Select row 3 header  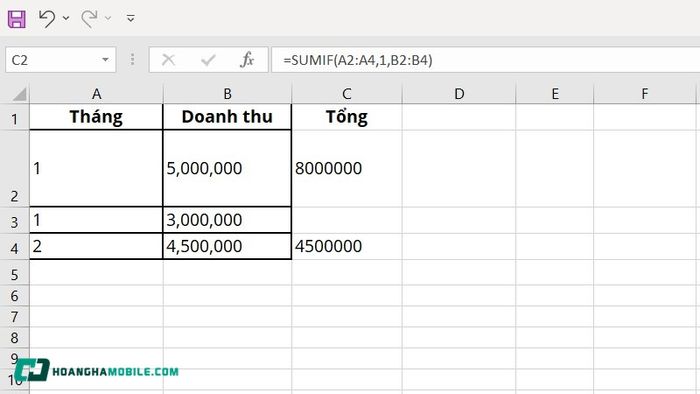[x=15, y=220]
